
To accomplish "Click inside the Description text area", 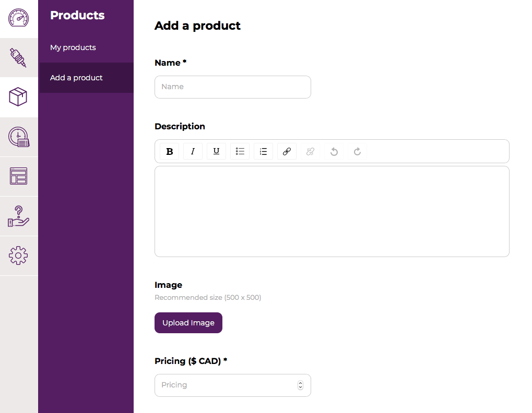I will point(332,211).
